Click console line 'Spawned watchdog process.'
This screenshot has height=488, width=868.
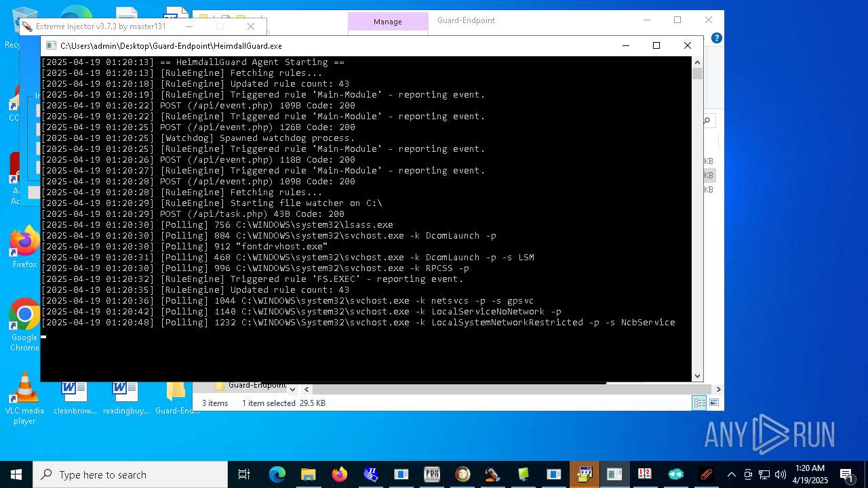pyautogui.click(x=198, y=138)
